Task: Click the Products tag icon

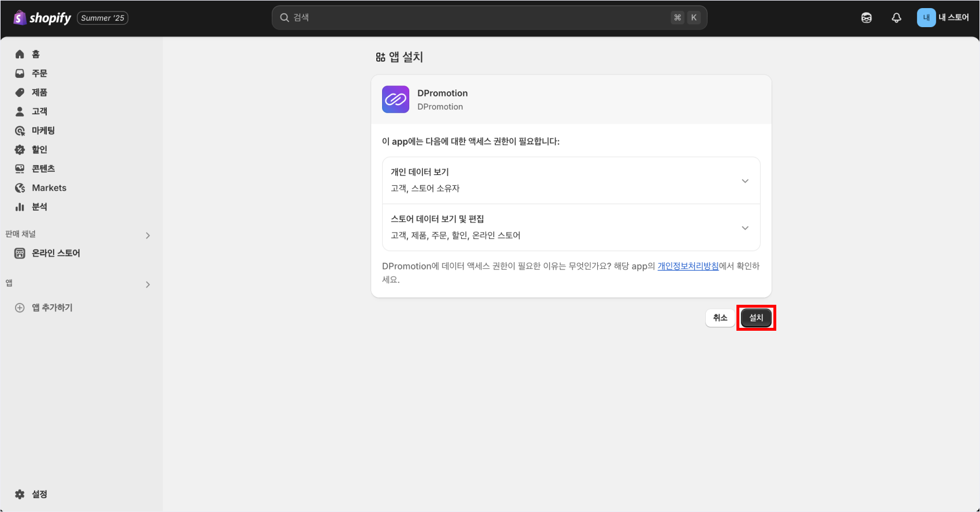Action: [20, 92]
